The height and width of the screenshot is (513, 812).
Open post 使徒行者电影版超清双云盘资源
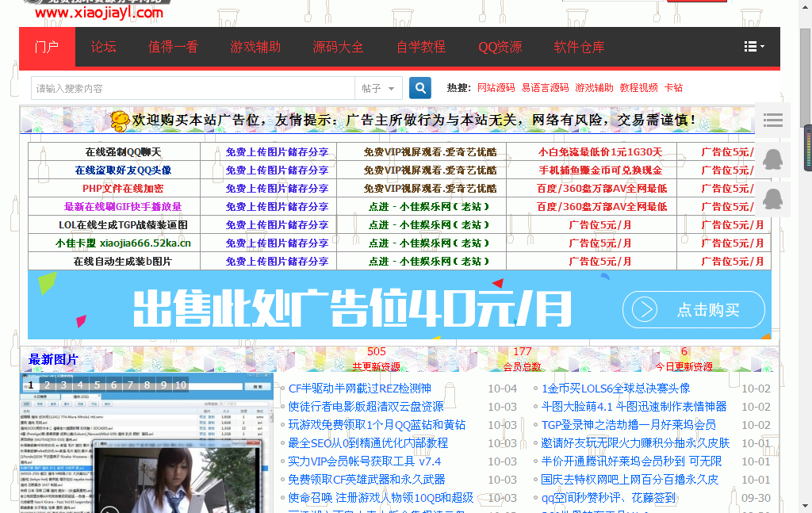pos(366,407)
